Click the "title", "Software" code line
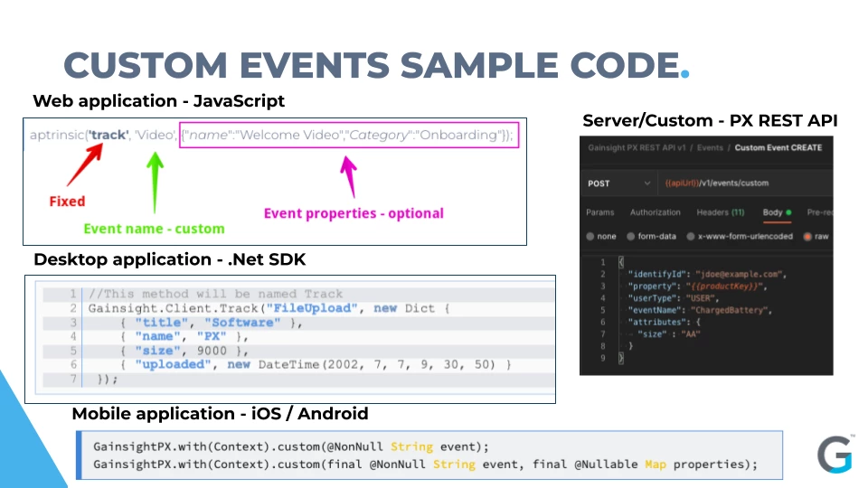The width and height of the screenshot is (868, 488). [x=211, y=323]
